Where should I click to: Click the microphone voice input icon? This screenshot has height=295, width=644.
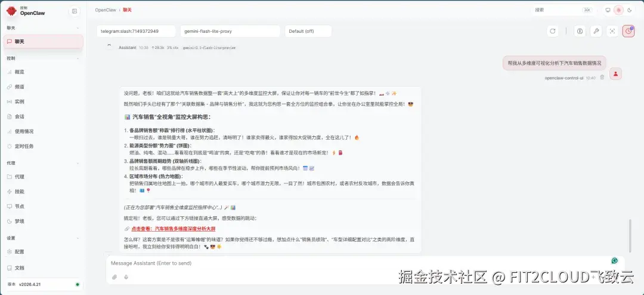126,277
